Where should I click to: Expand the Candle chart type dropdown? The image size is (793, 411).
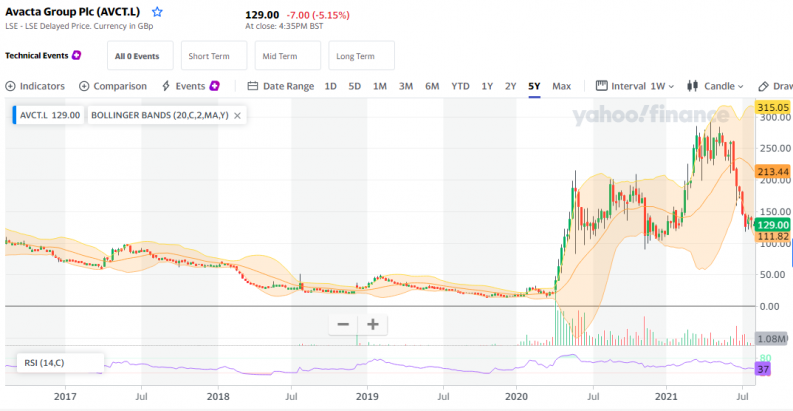coord(715,86)
